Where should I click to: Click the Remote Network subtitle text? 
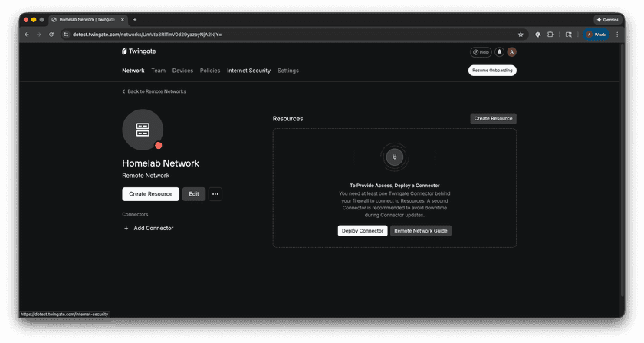click(146, 176)
